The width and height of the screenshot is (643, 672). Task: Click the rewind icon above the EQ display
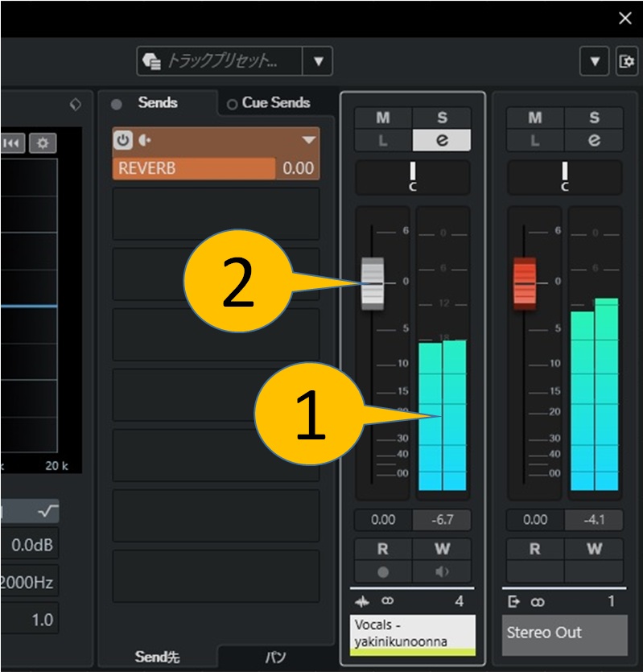click(13, 143)
